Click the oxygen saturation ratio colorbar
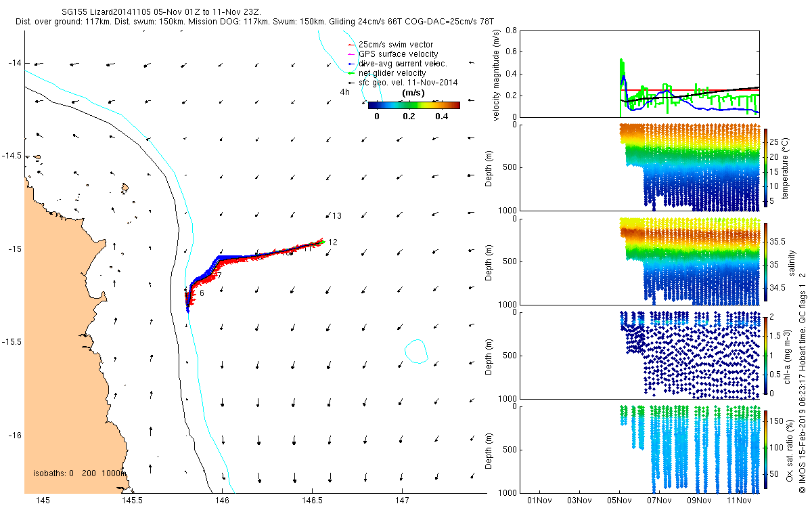 pos(766,448)
